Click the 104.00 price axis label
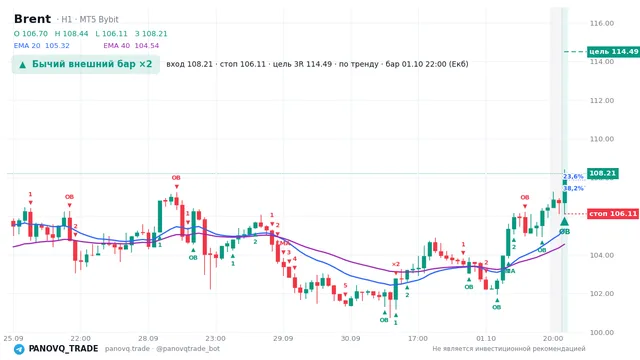The image size is (640, 360). tap(602, 255)
